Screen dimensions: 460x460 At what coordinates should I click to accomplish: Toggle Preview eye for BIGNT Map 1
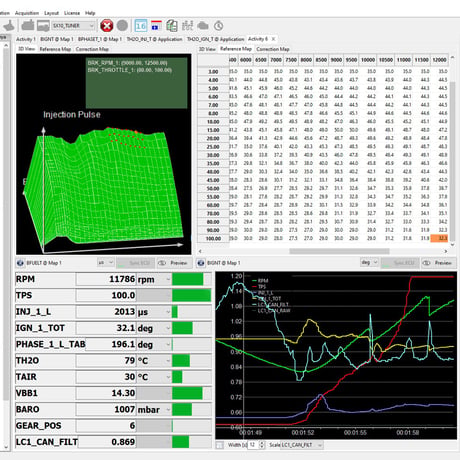click(426, 263)
